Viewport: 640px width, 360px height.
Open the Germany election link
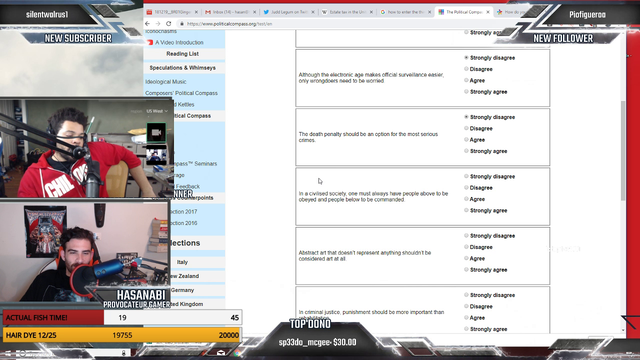pyautogui.click(x=182, y=290)
